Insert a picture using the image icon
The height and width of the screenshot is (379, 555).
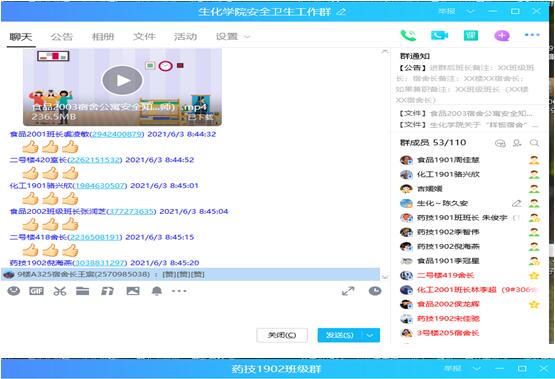pyautogui.click(x=133, y=291)
